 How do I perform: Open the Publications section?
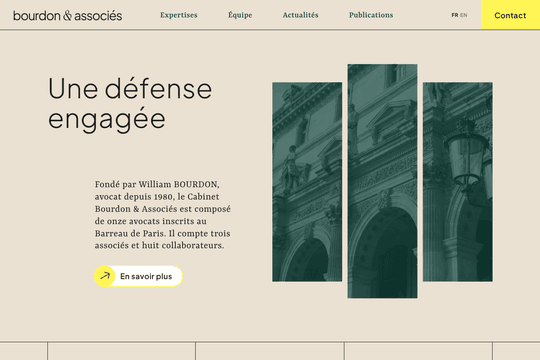371,15
